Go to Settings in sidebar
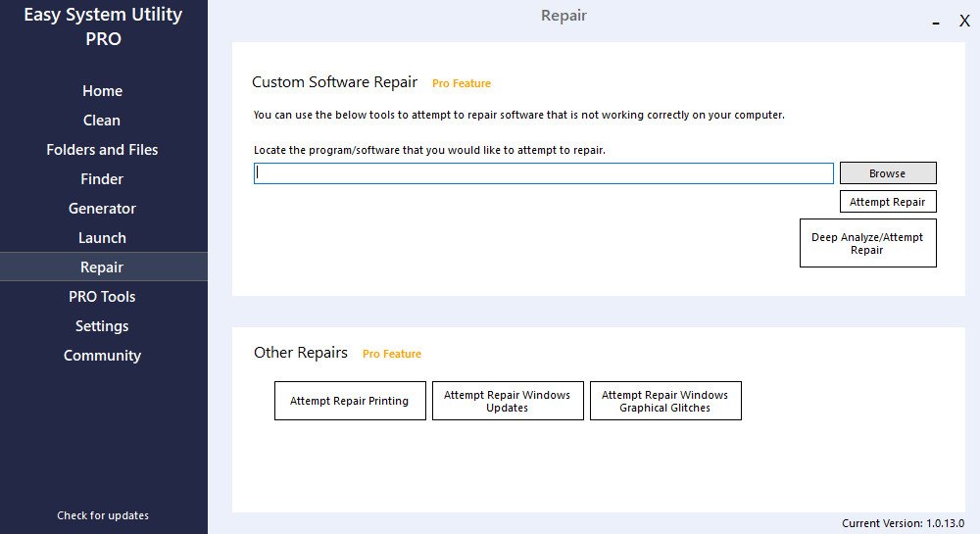The width and height of the screenshot is (980, 534). click(x=102, y=326)
